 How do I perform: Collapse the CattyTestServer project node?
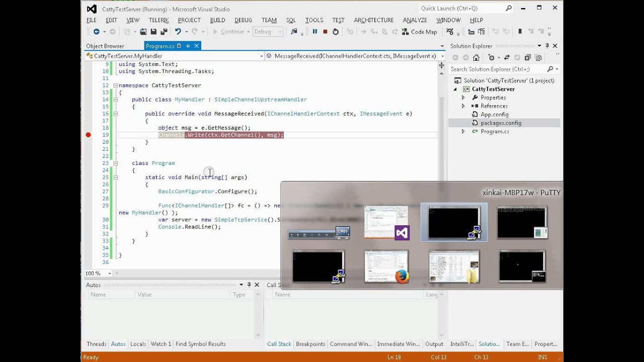(455, 89)
